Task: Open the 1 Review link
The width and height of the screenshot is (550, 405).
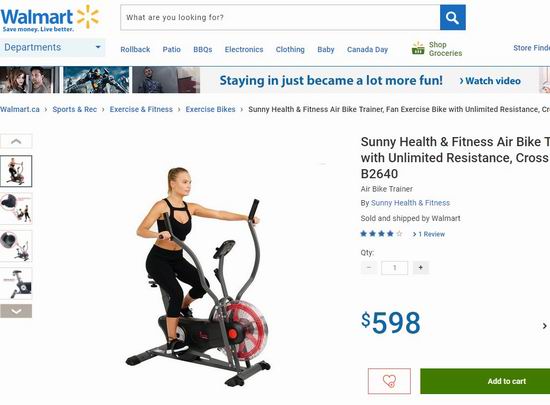Action: 429,234
